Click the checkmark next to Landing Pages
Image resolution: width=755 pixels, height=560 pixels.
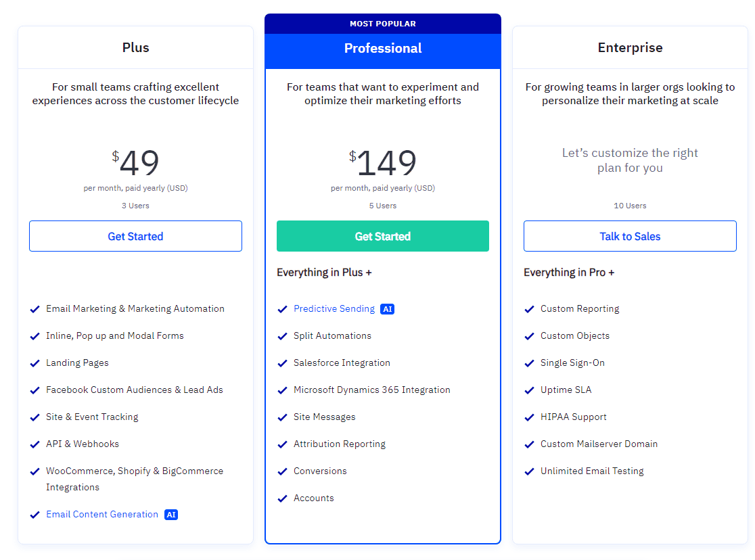click(35, 363)
